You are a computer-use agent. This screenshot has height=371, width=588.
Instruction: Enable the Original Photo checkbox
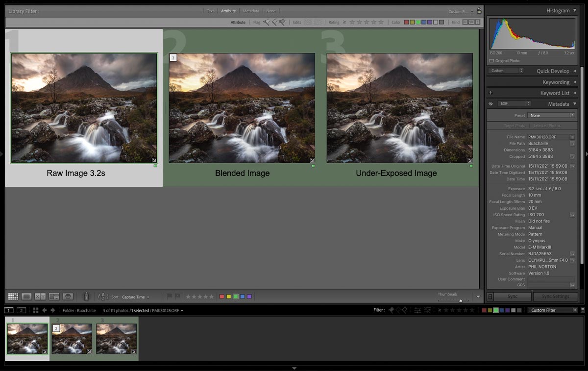pyautogui.click(x=491, y=61)
